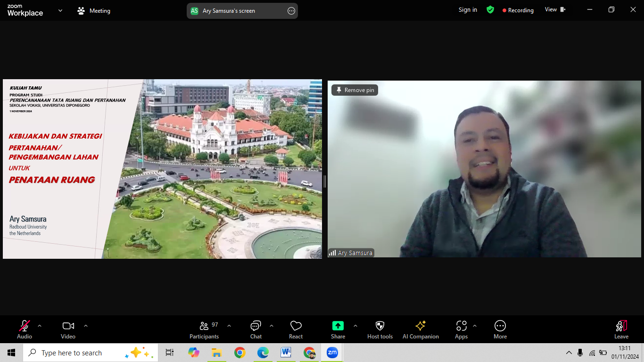Click Remove pin on speaker video
644x362 pixels.
click(355, 90)
